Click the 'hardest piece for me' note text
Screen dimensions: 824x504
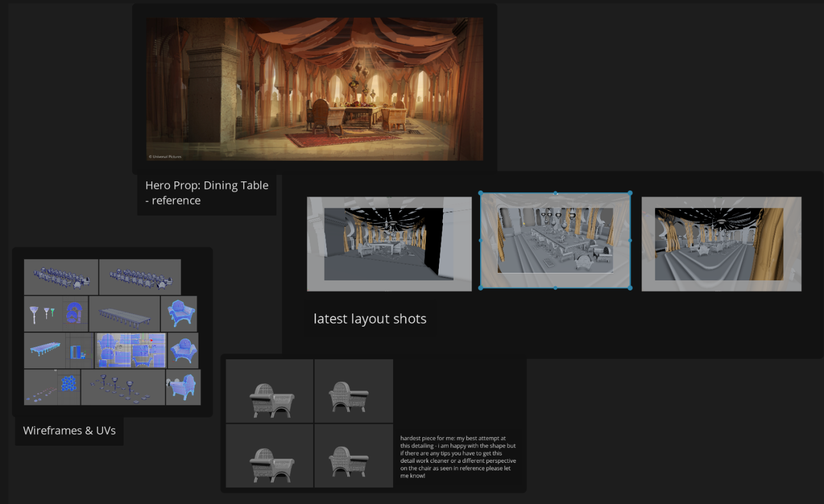coord(458,457)
